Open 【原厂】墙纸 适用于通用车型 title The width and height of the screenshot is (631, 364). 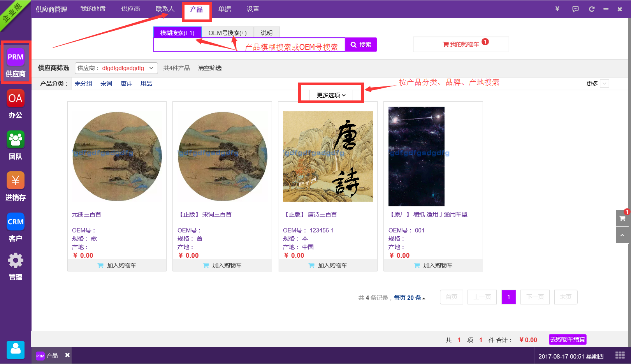click(x=428, y=215)
